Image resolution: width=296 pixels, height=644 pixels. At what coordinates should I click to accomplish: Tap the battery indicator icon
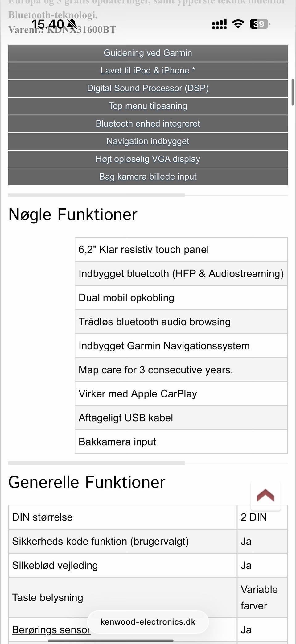pos(259,24)
